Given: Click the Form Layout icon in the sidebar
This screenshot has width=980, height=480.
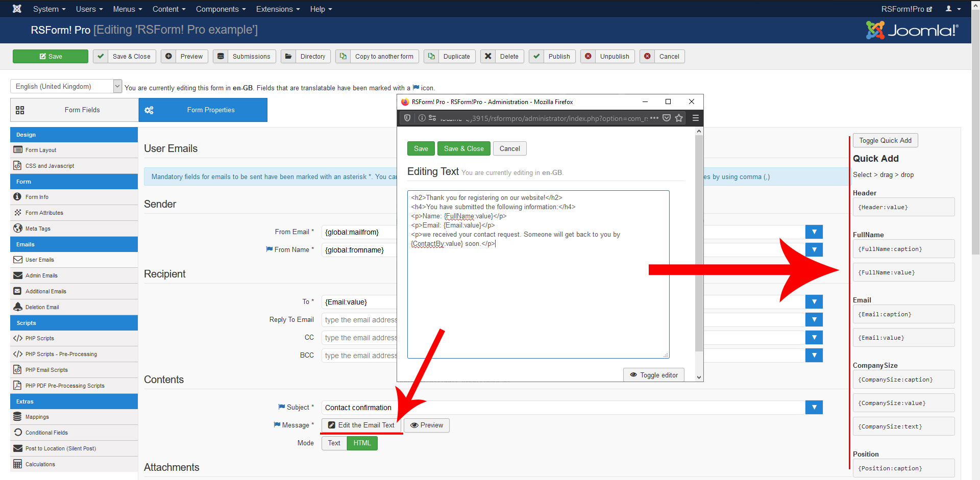Looking at the screenshot, I should 18,150.
